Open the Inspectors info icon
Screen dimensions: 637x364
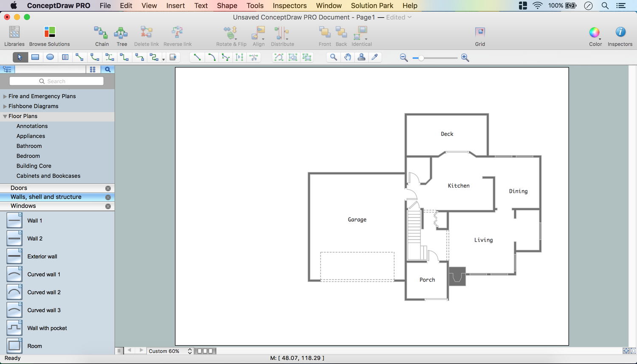coord(620,33)
